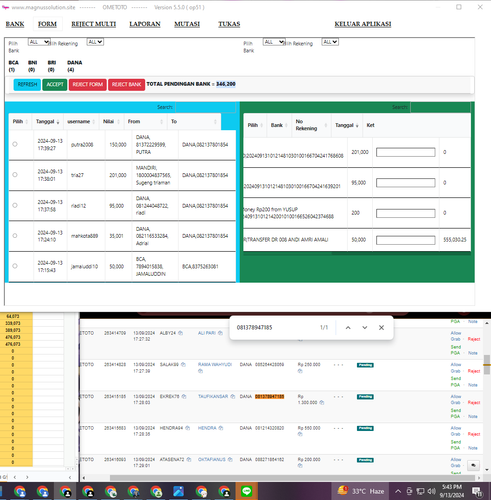
Task: Click the copy icon next to EKREK78
Action: click(184, 396)
